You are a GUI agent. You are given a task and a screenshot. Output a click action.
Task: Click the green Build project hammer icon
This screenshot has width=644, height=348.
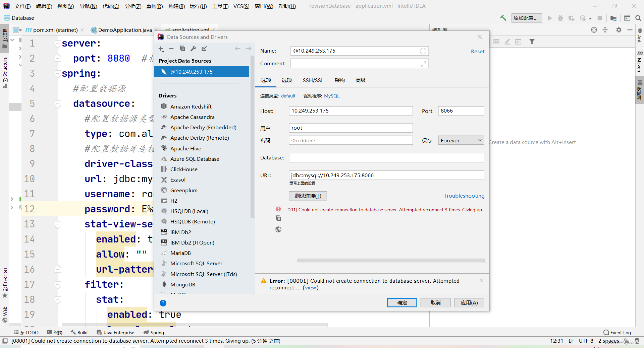(x=503, y=18)
